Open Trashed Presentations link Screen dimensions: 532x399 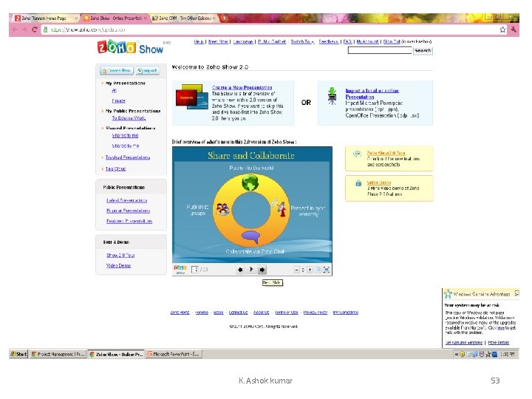128,157
